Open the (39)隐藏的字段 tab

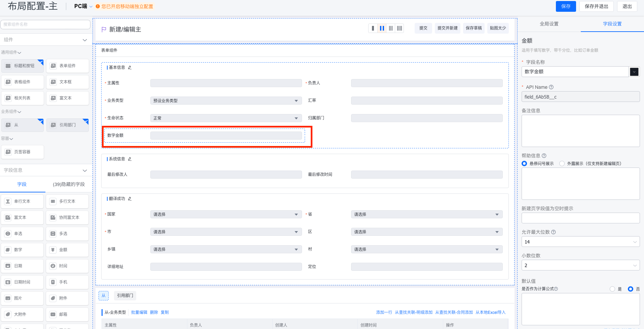[69, 184]
